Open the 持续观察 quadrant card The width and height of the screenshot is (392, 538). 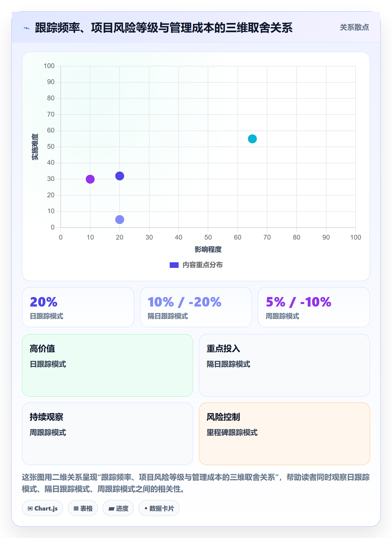[108, 434]
